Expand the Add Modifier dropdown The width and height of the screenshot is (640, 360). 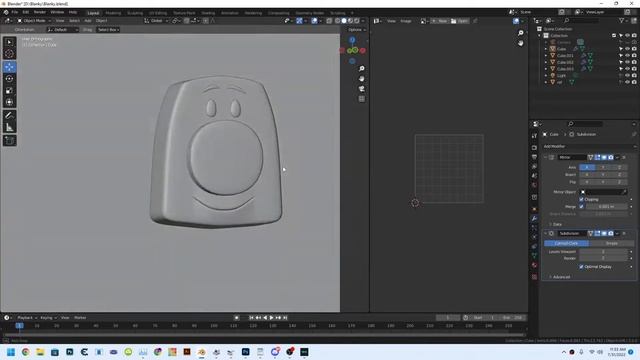coord(589,146)
